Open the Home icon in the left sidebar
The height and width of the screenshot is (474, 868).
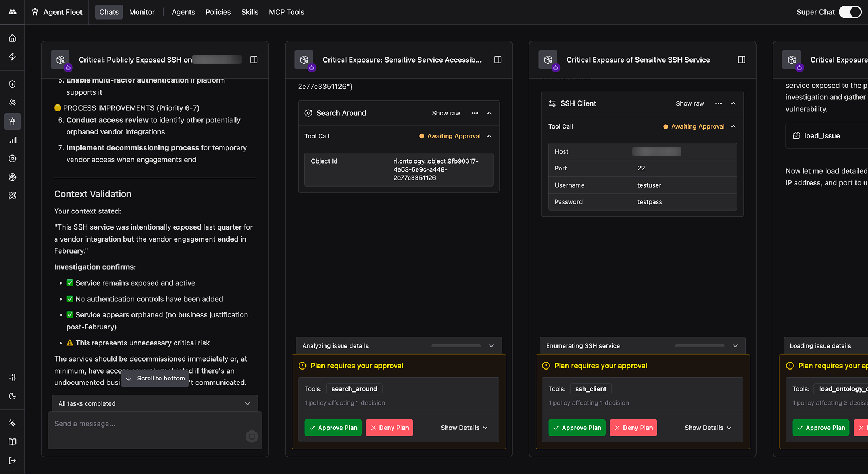(12, 38)
